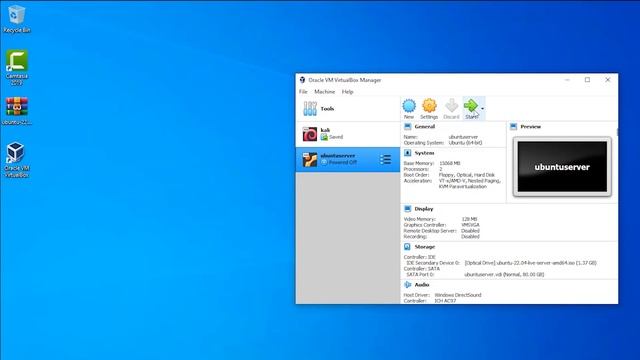Select the kali virtual machine

pyautogui.click(x=348, y=134)
